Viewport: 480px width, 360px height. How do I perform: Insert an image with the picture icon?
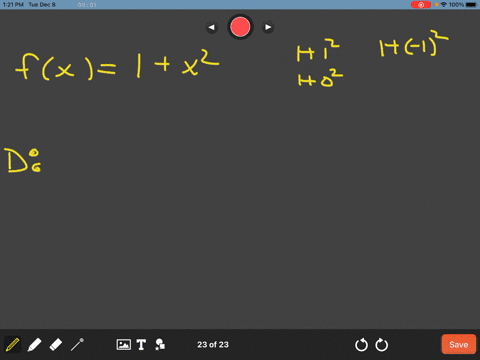(124, 344)
